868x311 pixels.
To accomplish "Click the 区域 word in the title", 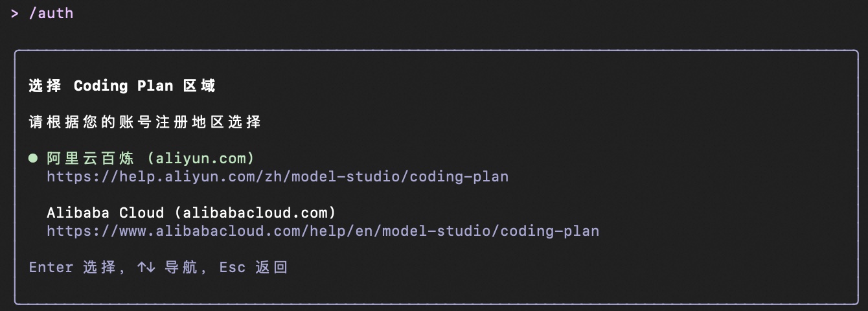I will tap(199, 86).
